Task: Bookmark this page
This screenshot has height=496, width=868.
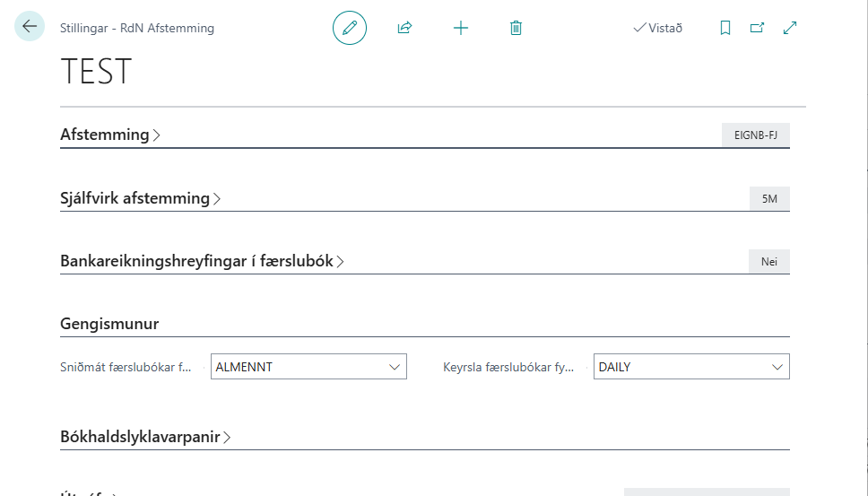Action: click(x=725, y=28)
